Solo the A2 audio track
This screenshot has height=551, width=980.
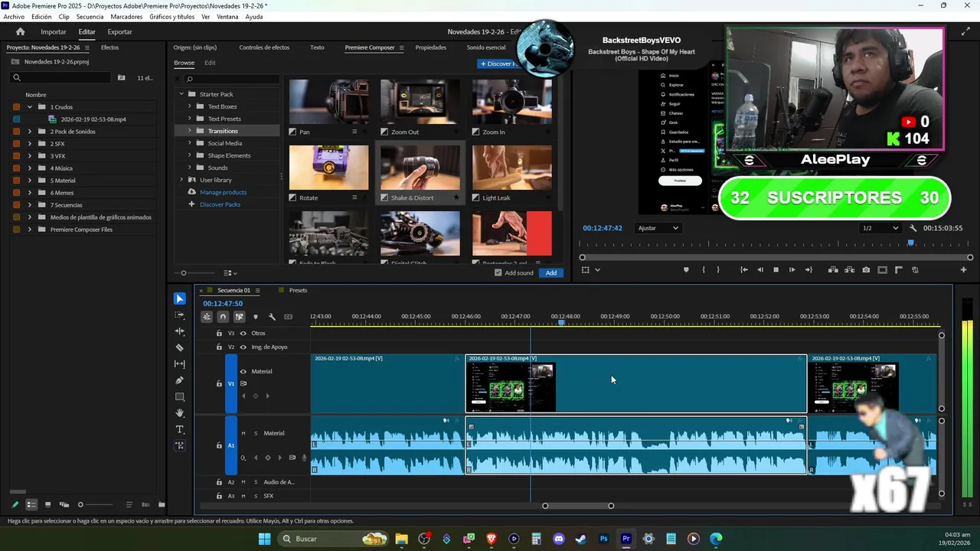click(x=256, y=482)
